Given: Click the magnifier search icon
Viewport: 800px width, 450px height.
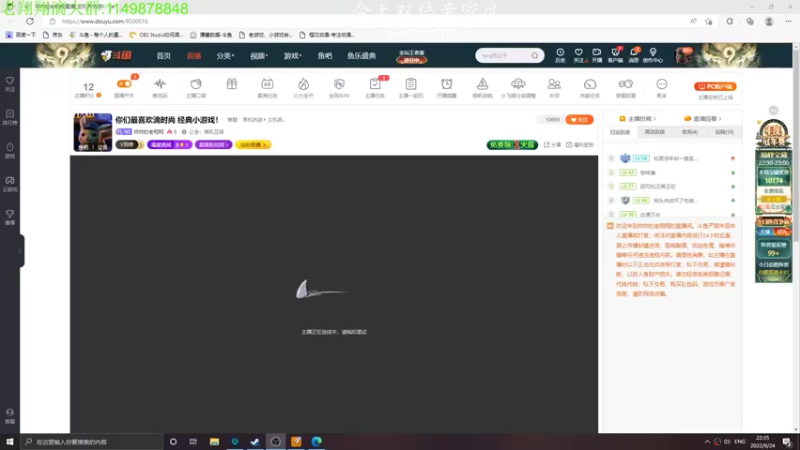Looking at the screenshot, I should 534,55.
